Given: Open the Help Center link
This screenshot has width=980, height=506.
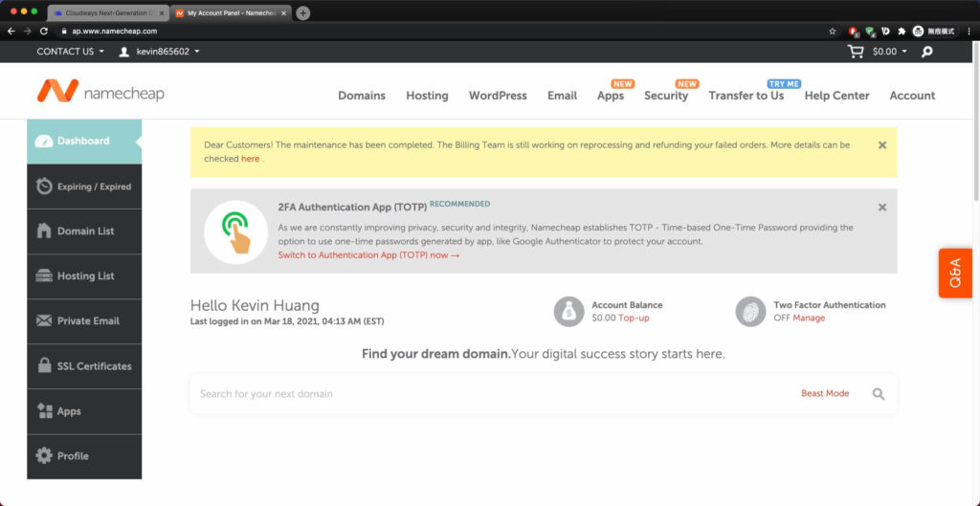Looking at the screenshot, I should point(836,96).
